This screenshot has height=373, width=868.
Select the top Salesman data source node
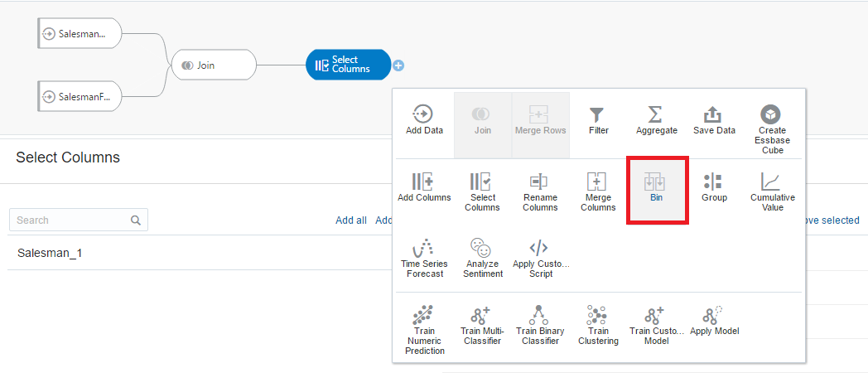tap(80, 34)
